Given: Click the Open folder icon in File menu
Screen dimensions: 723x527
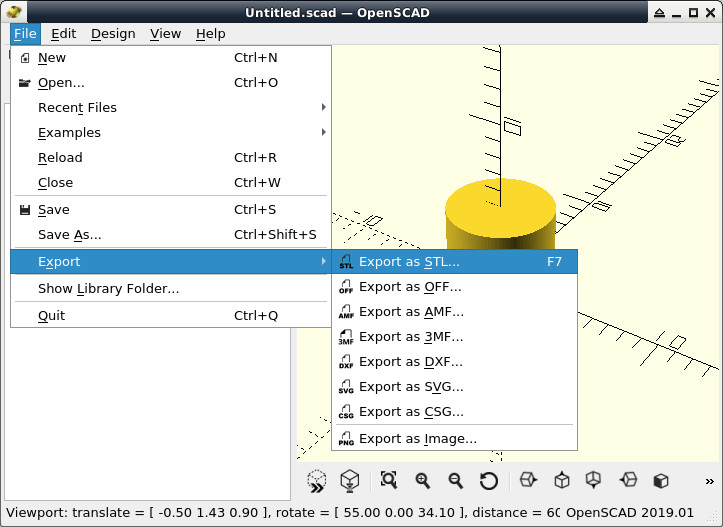Looking at the screenshot, I should [x=24, y=83].
